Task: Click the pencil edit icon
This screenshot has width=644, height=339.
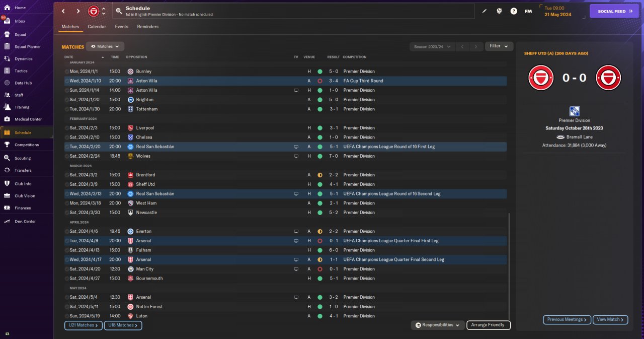Action: click(x=485, y=11)
